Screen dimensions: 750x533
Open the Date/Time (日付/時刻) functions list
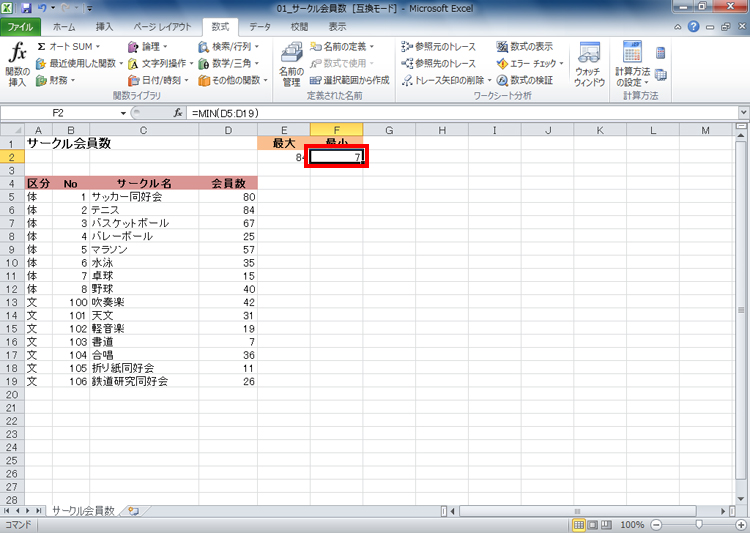pos(158,80)
